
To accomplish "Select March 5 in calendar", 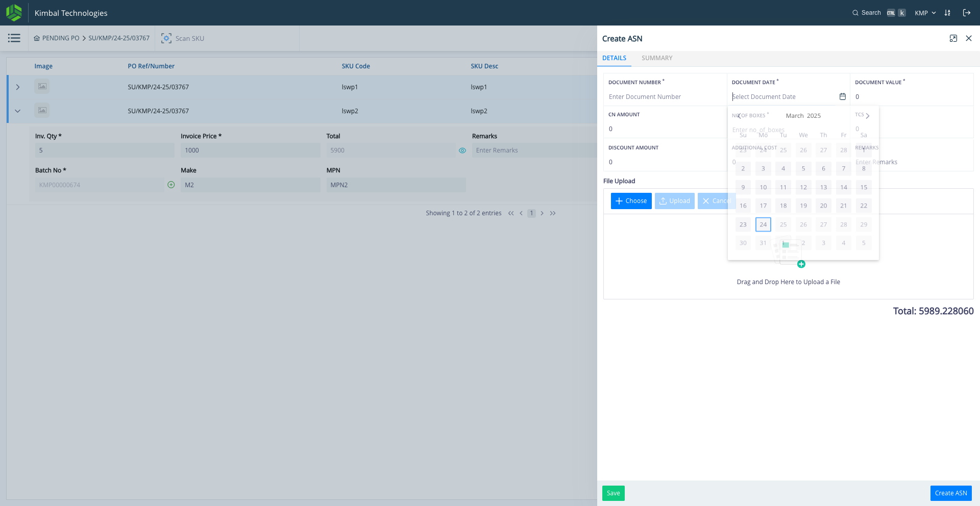I will (x=803, y=169).
